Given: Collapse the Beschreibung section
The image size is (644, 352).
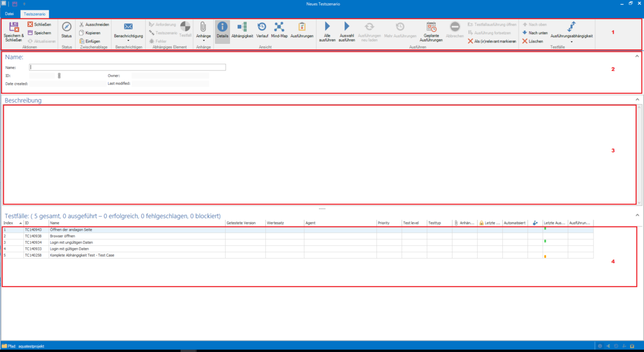Looking at the screenshot, I should click(x=637, y=100).
